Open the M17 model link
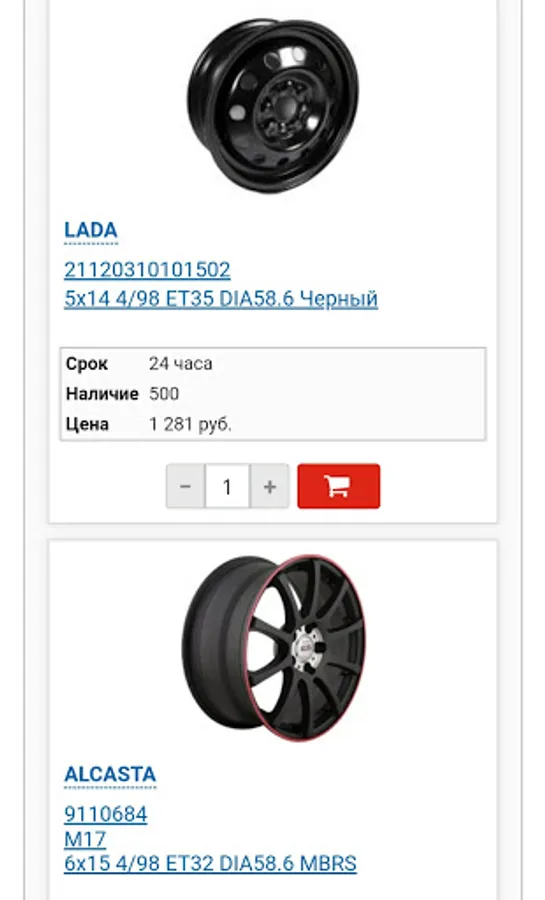The width and height of the screenshot is (545, 900). 85,839
